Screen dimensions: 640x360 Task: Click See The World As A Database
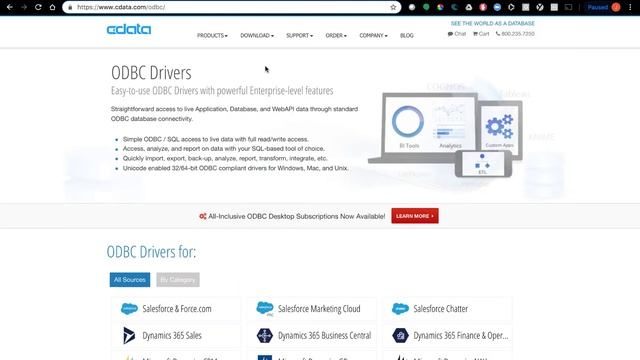[493, 23]
